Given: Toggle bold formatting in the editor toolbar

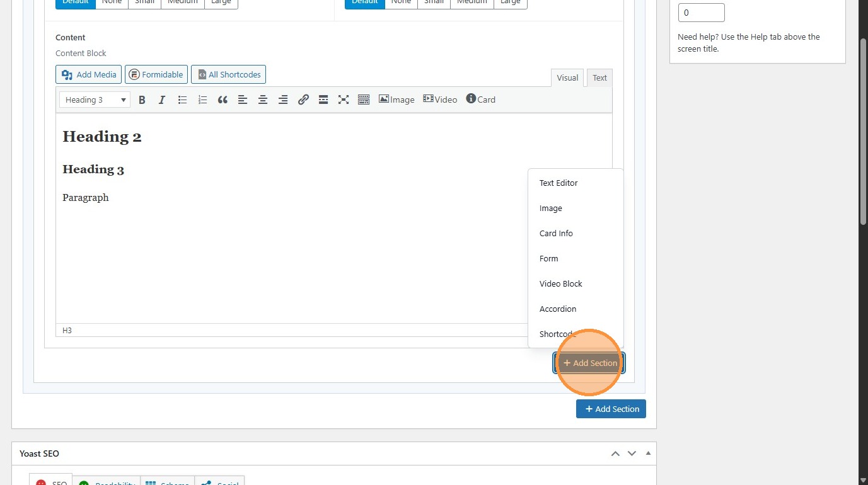Looking at the screenshot, I should point(142,100).
